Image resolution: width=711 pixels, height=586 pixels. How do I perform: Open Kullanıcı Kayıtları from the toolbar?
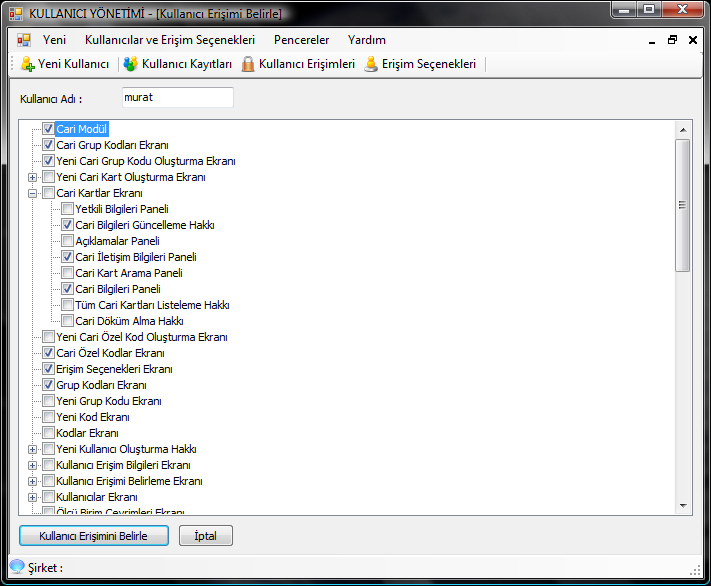[131, 64]
